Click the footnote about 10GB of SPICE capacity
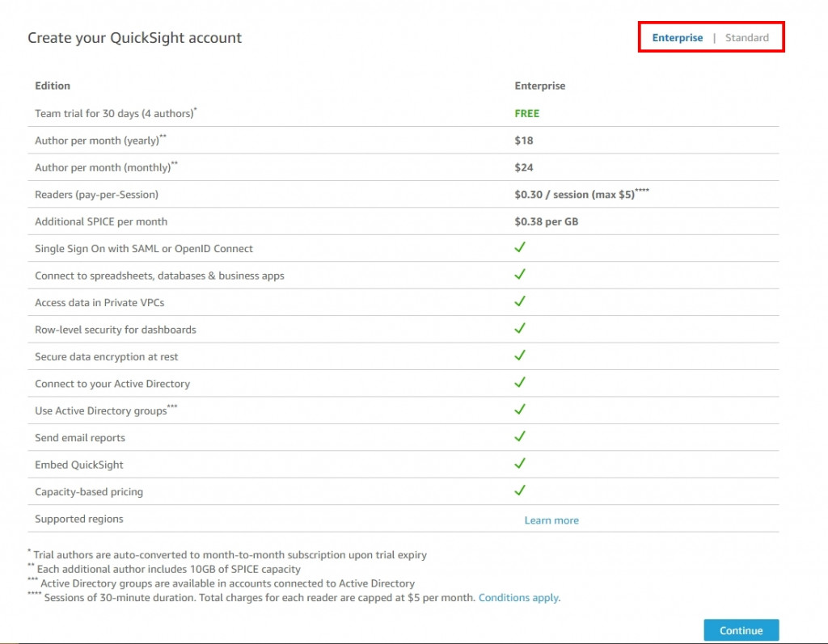This screenshot has height=644, width=828. click(164, 569)
